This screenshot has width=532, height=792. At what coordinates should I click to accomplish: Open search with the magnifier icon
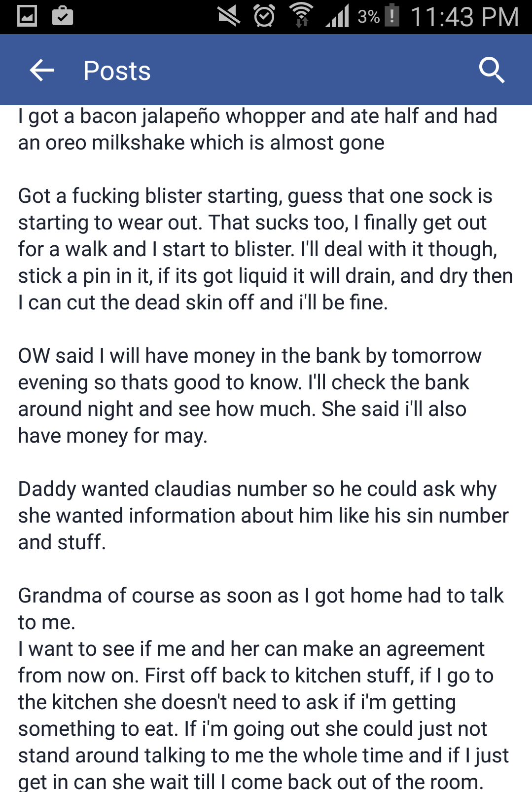492,71
